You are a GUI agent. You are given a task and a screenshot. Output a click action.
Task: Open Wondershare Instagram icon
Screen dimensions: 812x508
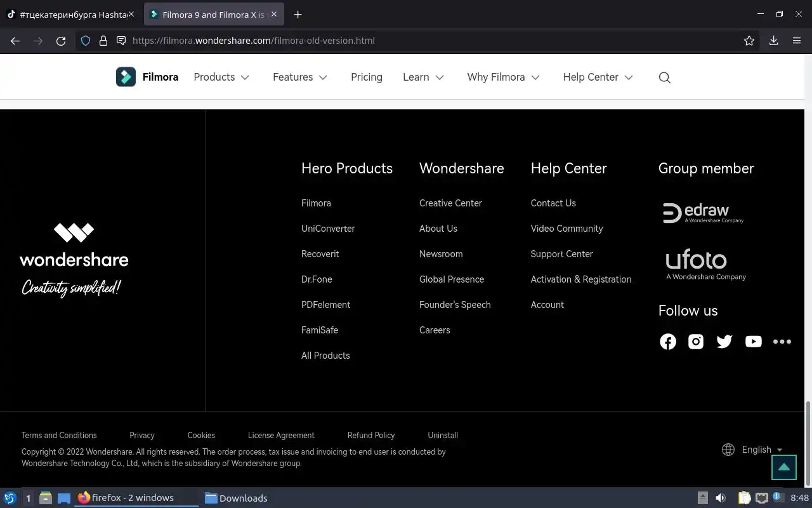(696, 342)
